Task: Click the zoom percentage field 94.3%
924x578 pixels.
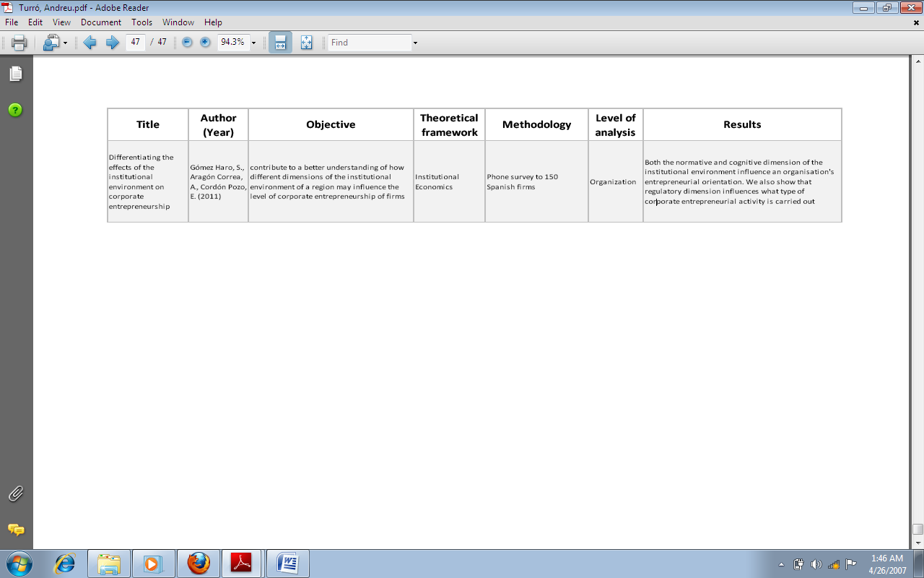Action: click(x=232, y=42)
